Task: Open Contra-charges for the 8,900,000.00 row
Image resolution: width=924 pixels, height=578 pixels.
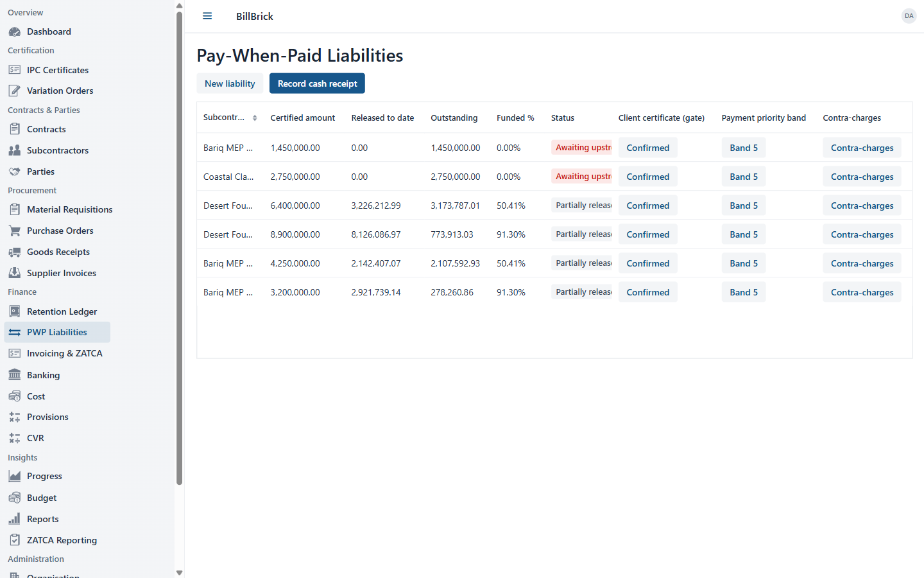Action: [x=862, y=234]
